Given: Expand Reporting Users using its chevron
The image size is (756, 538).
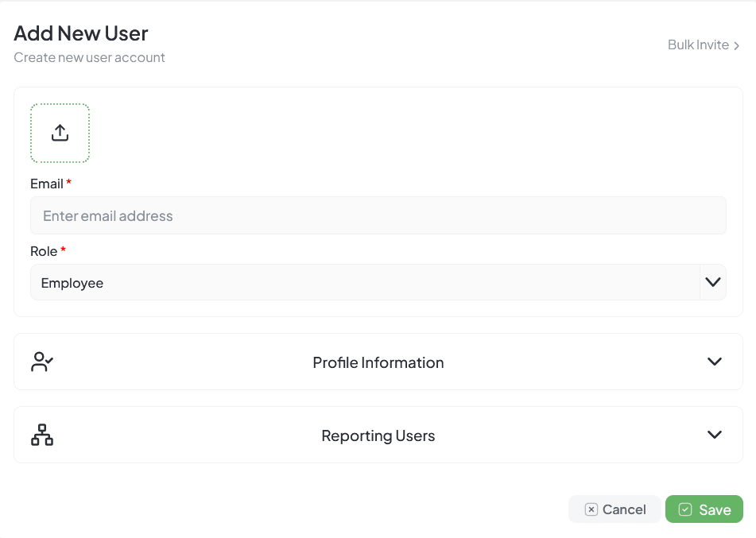Looking at the screenshot, I should [x=714, y=435].
